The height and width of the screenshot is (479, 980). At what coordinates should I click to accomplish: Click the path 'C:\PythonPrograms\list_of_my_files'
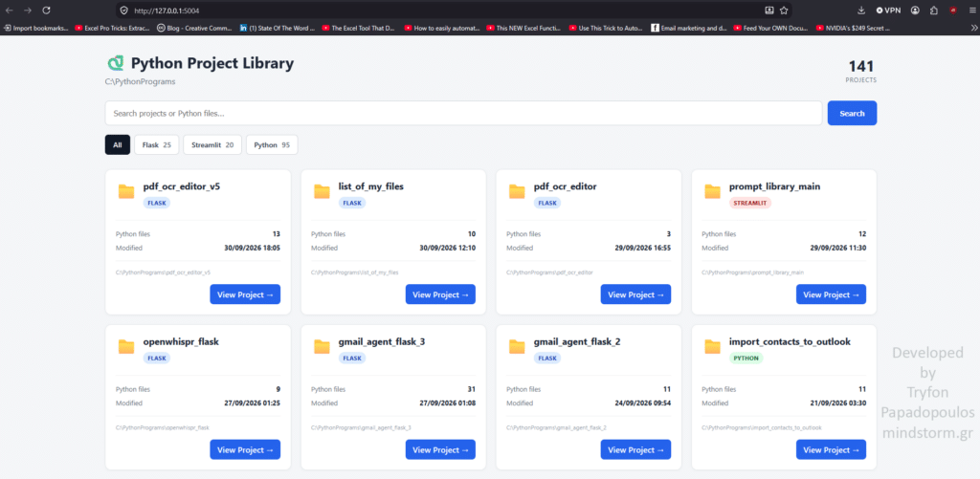pos(354,272)
